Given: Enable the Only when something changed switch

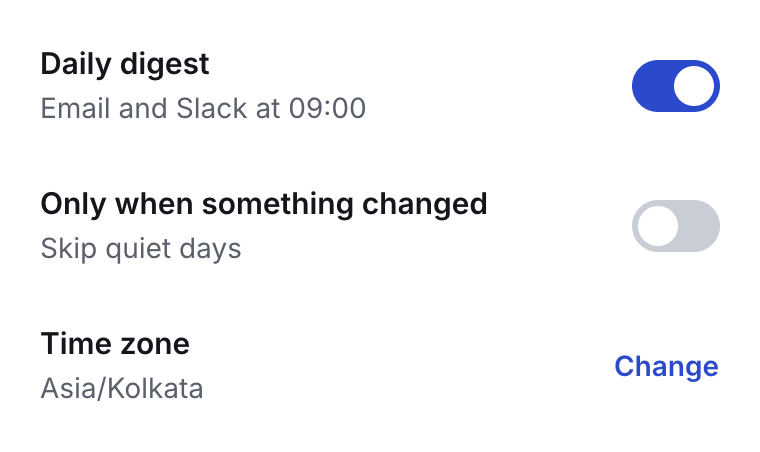Looking at the screenshot, I should tap(676, 226).
